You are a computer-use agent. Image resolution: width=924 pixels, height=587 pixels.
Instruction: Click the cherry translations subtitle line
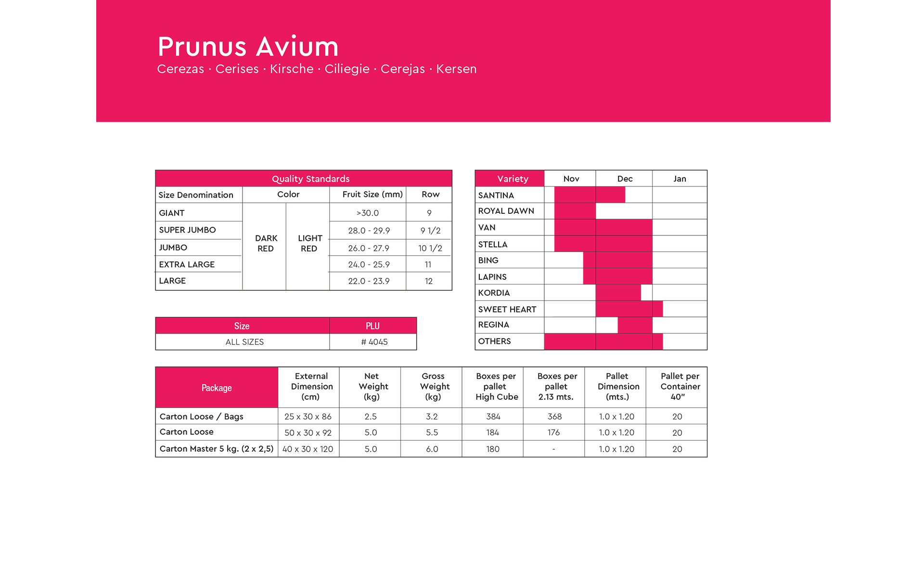[x=317, y=69]
